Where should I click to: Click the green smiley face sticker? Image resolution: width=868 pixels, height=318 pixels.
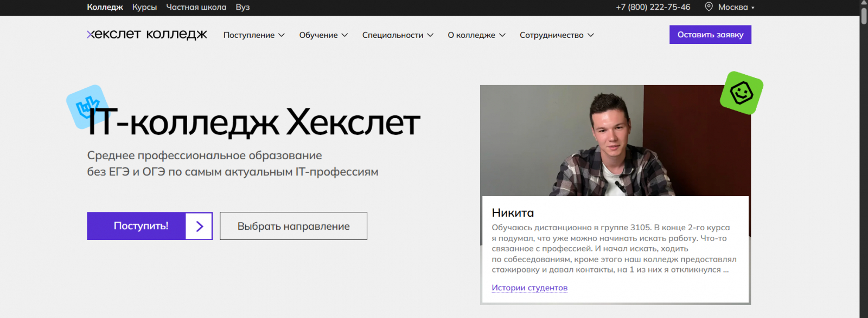point(741,93)
